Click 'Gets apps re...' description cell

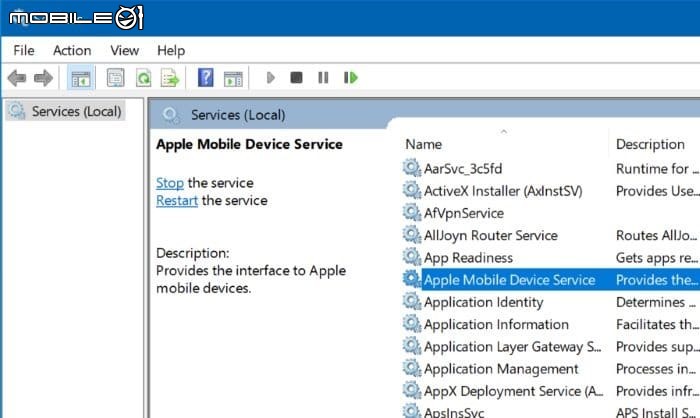pyautogui.click(x=656, y=258)
